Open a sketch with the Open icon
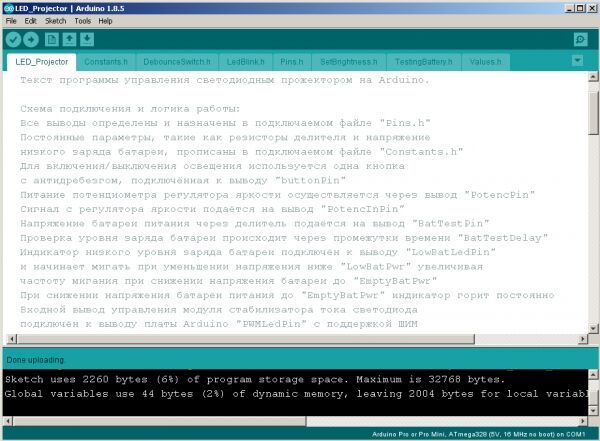This screenshot has height=441, width=600. [69, 39]
